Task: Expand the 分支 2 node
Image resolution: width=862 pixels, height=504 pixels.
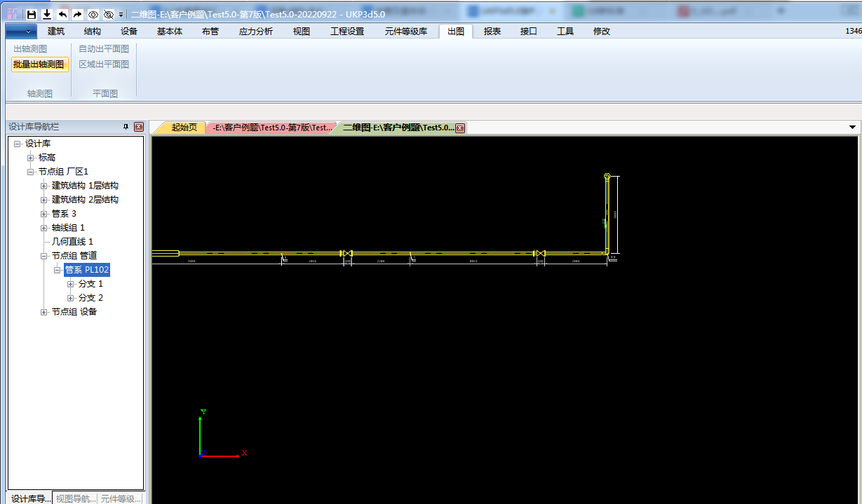Action: [x=70, y=298]
